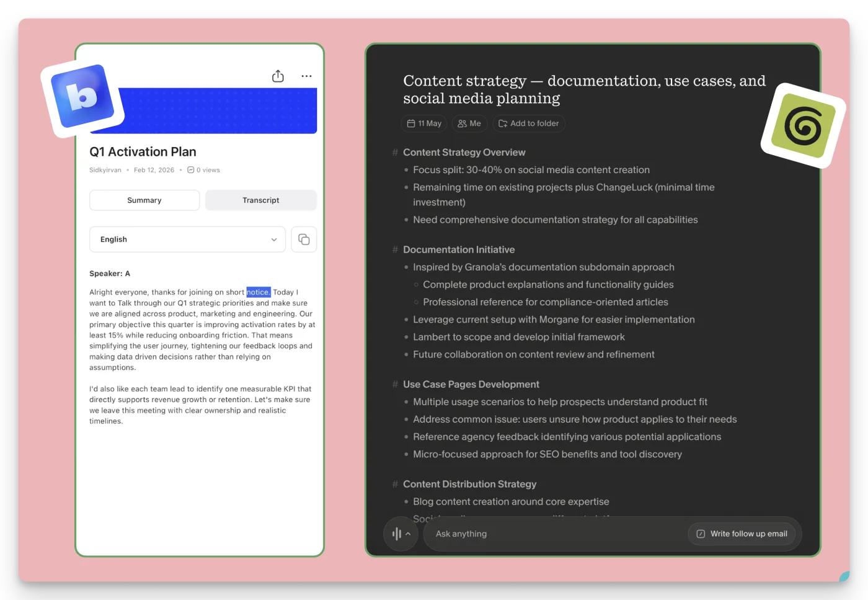Click bullet 'Blog content creation around core expertise'
868x600 pixels.
click(x=511, y=501)
